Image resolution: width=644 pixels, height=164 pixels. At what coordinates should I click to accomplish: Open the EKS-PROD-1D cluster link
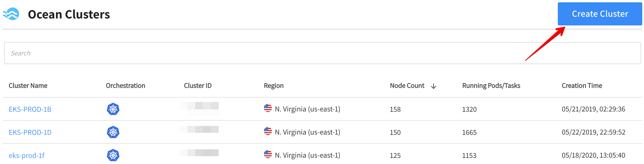coord(30,133)
